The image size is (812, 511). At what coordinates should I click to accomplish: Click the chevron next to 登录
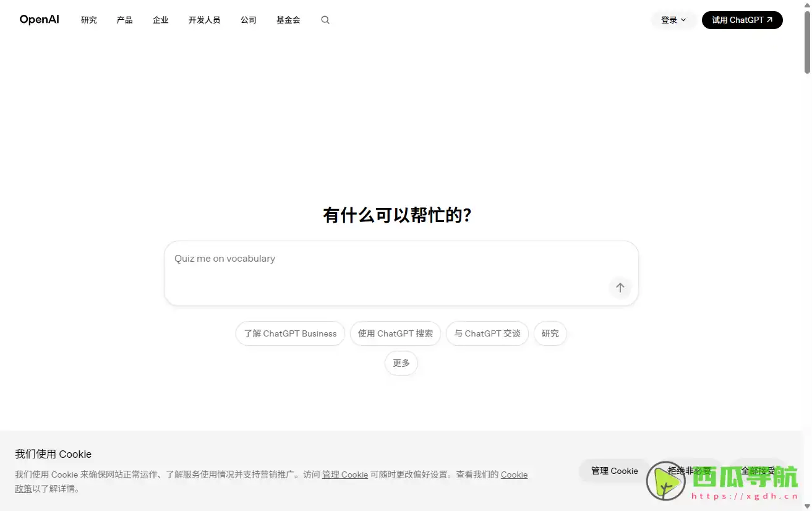click(x=683, y=20)
